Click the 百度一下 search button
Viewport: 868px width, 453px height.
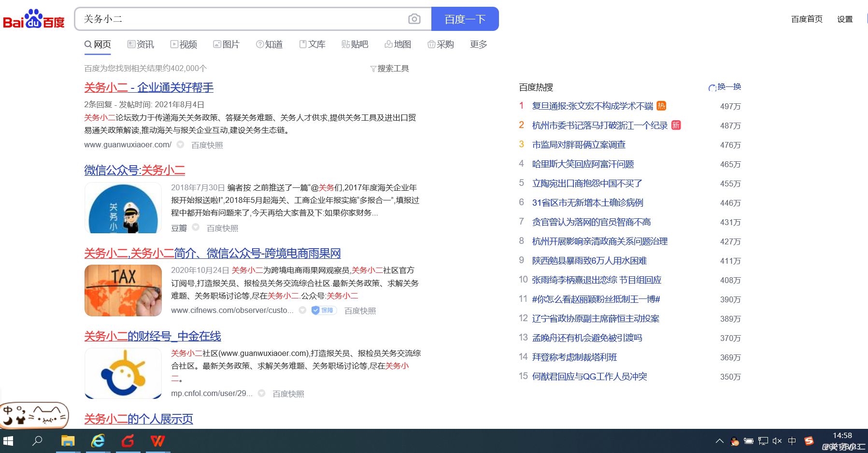point(465,19)
